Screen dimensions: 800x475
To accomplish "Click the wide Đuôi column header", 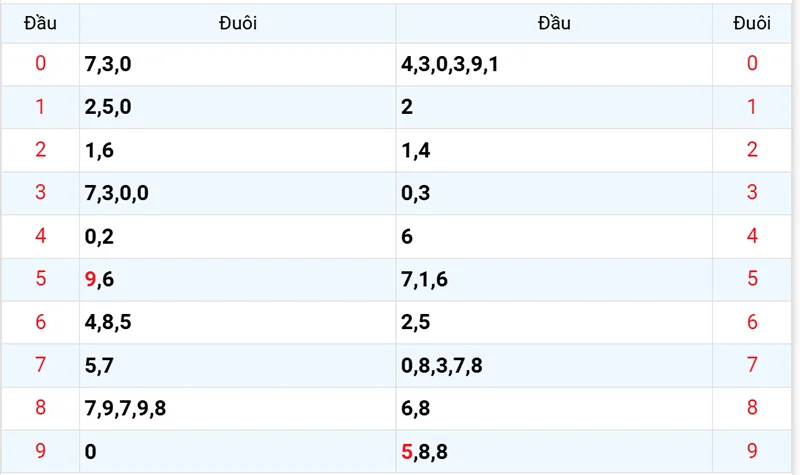I will (x=237, y=23).
